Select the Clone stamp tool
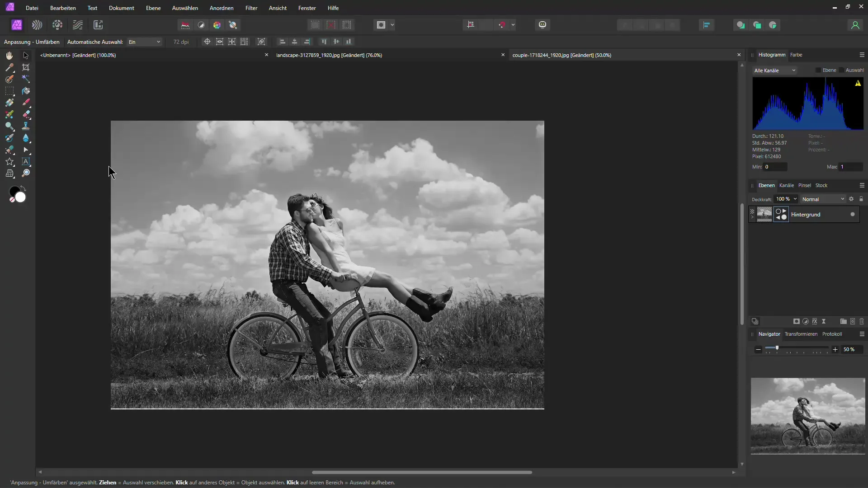 [26, 126]
